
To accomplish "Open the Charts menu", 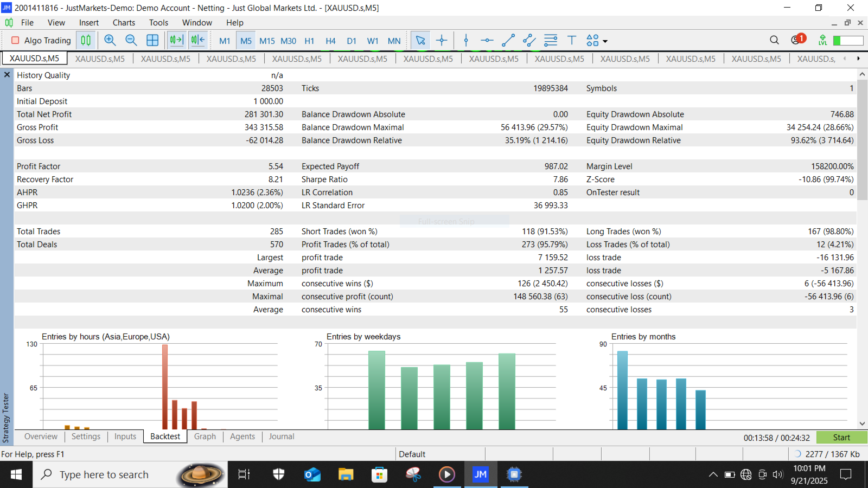I will (x=124, y=22).
